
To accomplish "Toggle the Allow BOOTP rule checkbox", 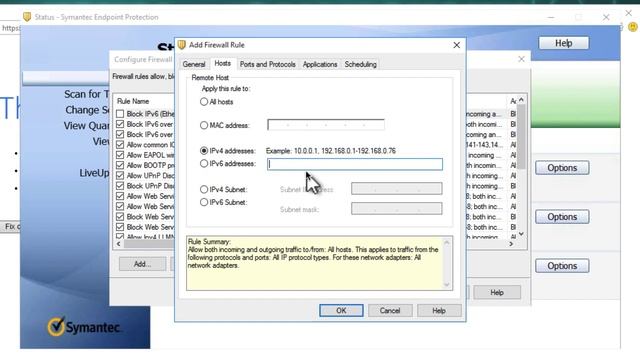I will pos(120,165).
